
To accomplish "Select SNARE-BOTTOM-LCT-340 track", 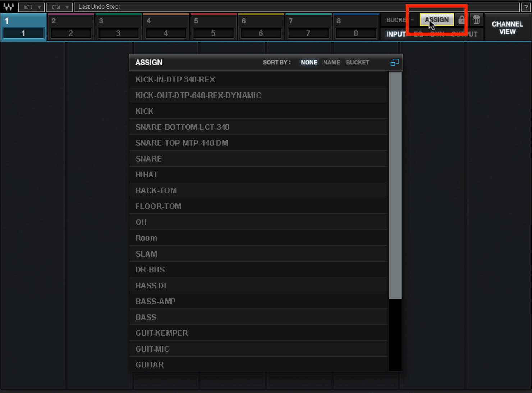I will pyautogui.click(x=259, y=127).
